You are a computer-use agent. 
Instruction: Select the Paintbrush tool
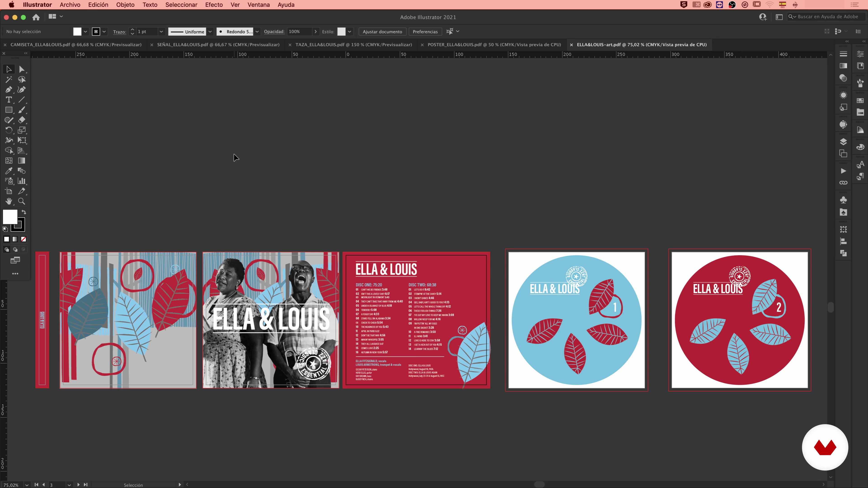21,110
